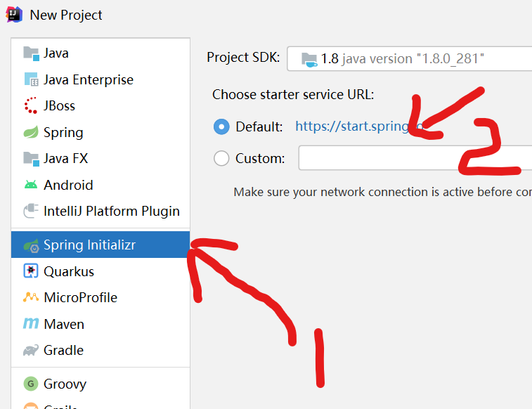Click the IntelliJ IDEA logo in title bar

[x=13, y=14]
